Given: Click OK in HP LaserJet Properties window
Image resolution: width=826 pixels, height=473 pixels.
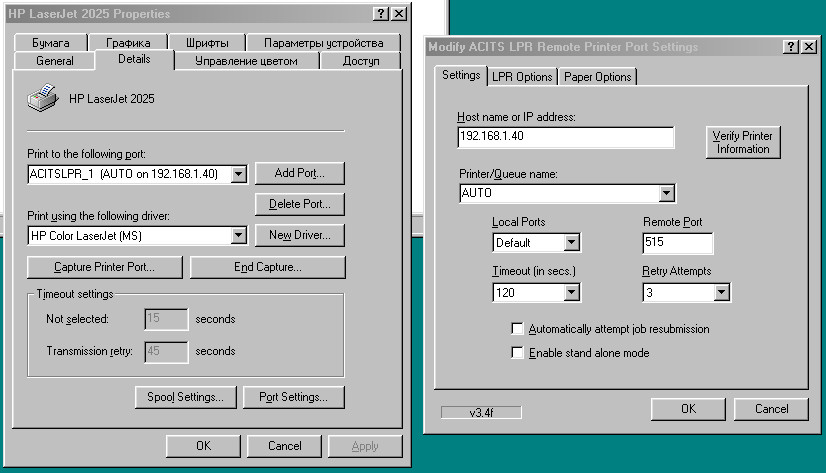Looking at the screenshot, I should 203,446.
